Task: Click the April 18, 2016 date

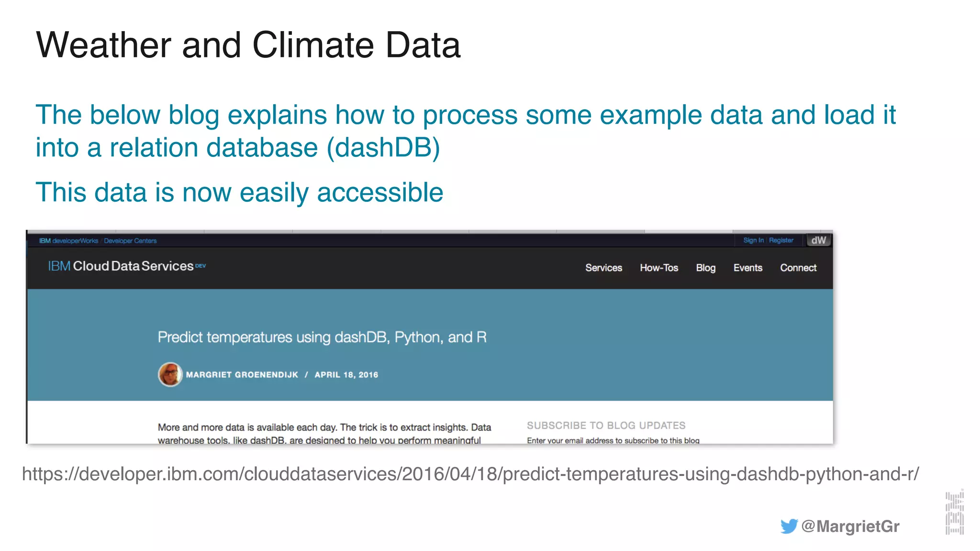Action: click(x=346, y=375)
